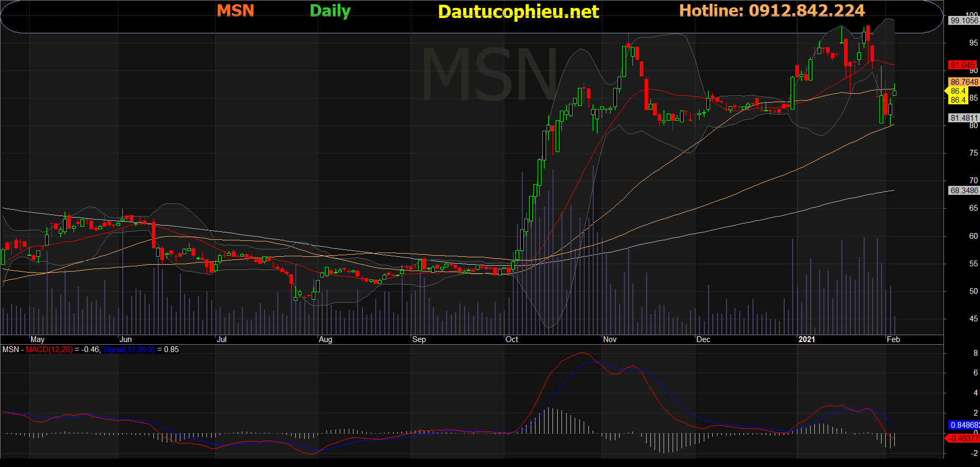Click the Signal(12,26,9) legend text
Viewport: 980px width, 467px height.
129,349
